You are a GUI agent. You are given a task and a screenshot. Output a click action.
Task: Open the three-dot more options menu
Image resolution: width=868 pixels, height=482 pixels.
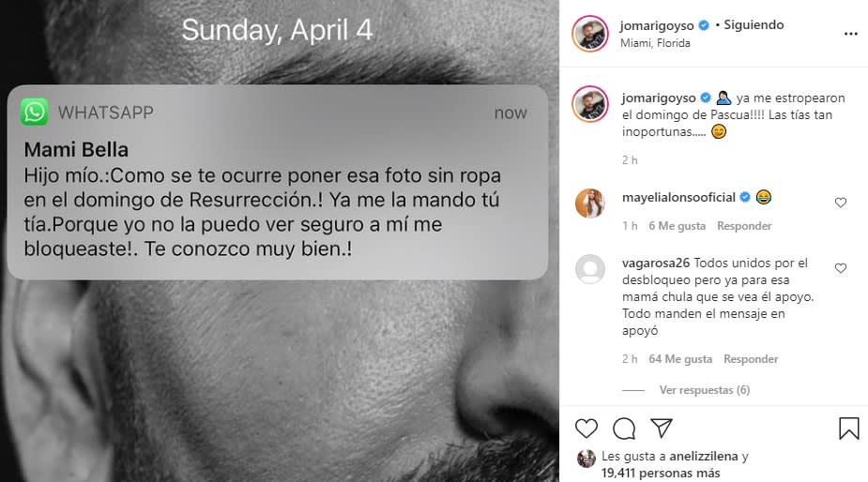click(850, 34)
